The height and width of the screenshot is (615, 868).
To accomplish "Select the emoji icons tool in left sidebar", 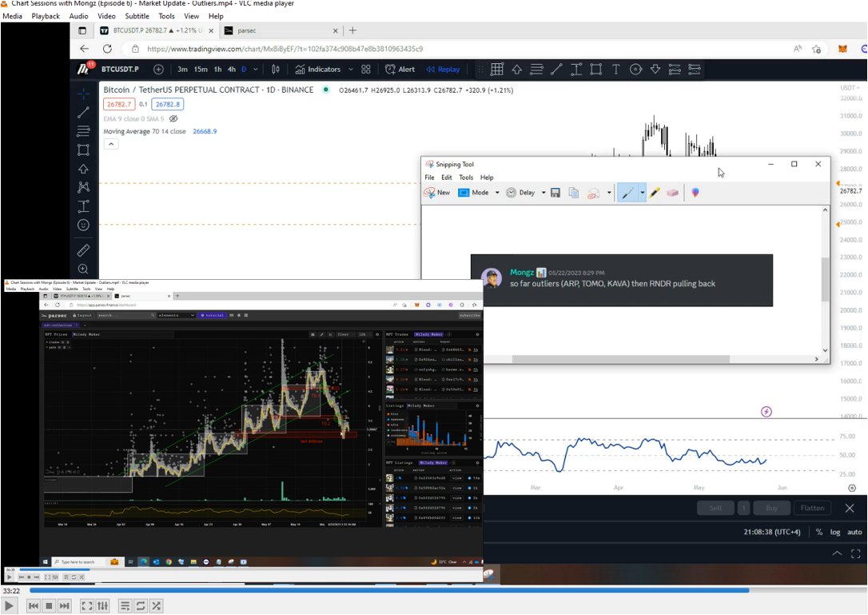I will click(83, 225).
